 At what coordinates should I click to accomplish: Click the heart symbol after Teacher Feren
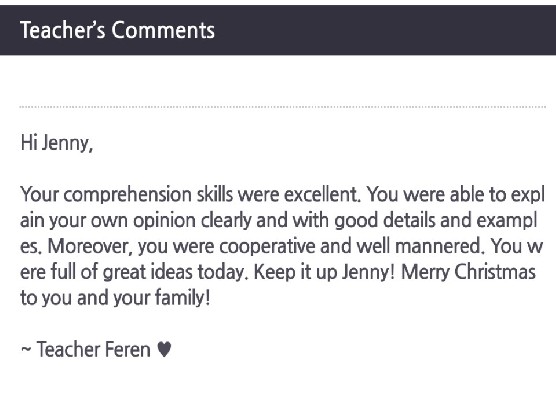coord(164,349)
